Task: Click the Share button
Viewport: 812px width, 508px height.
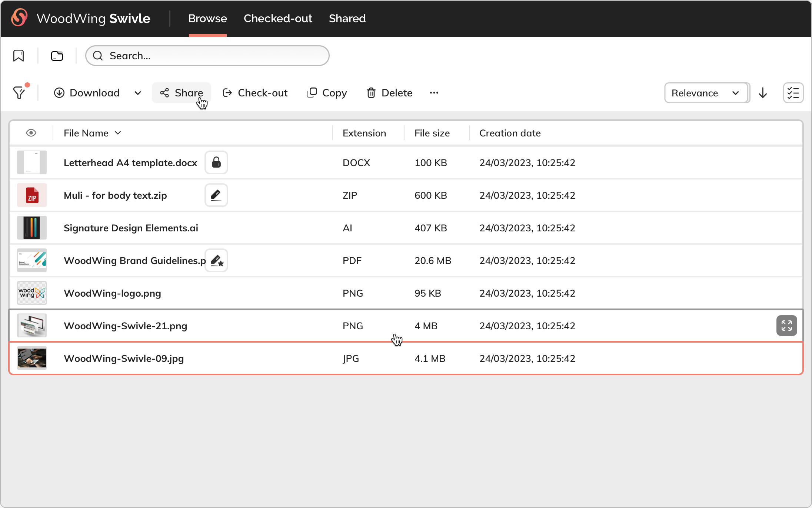Action: [x=182, y=93]
